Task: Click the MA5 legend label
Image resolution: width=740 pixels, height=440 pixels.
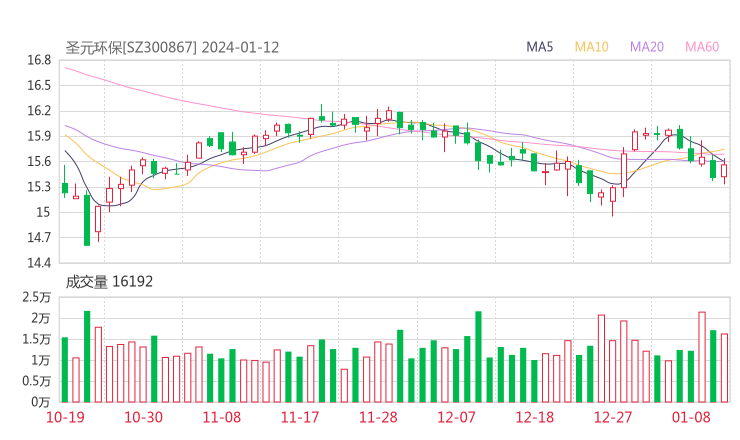Action: pyautogui.click(x=539, y=47)
